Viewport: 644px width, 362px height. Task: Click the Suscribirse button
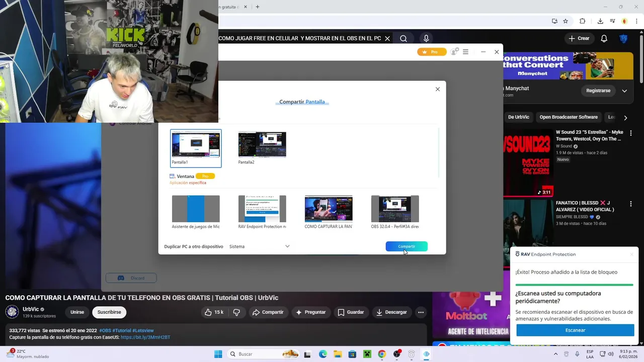click(x=109, y=312)
